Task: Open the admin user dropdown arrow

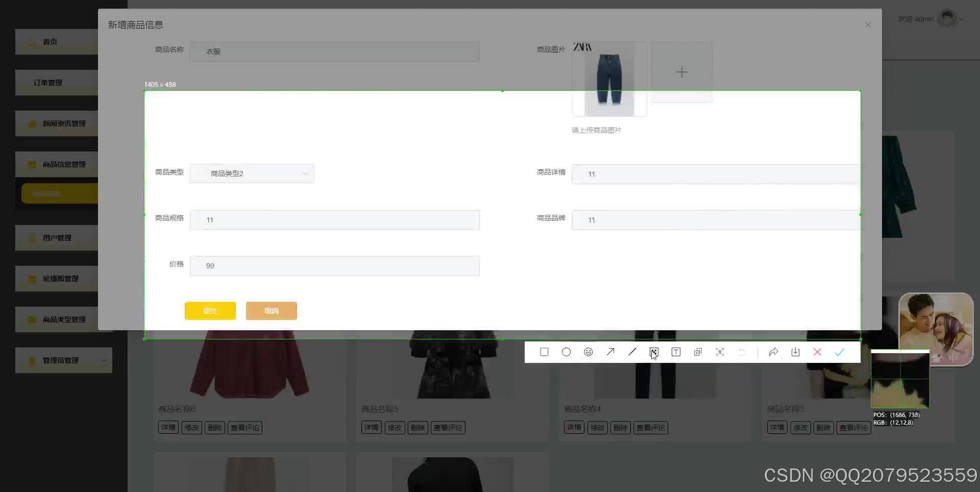Action: tap(962, 19)
